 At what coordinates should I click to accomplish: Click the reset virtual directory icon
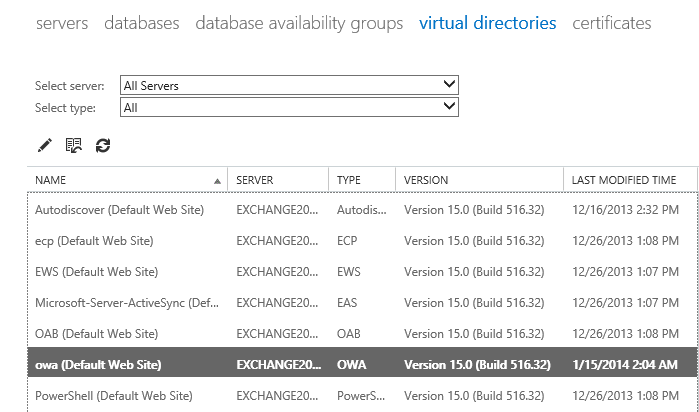click(x=73, y=146)
